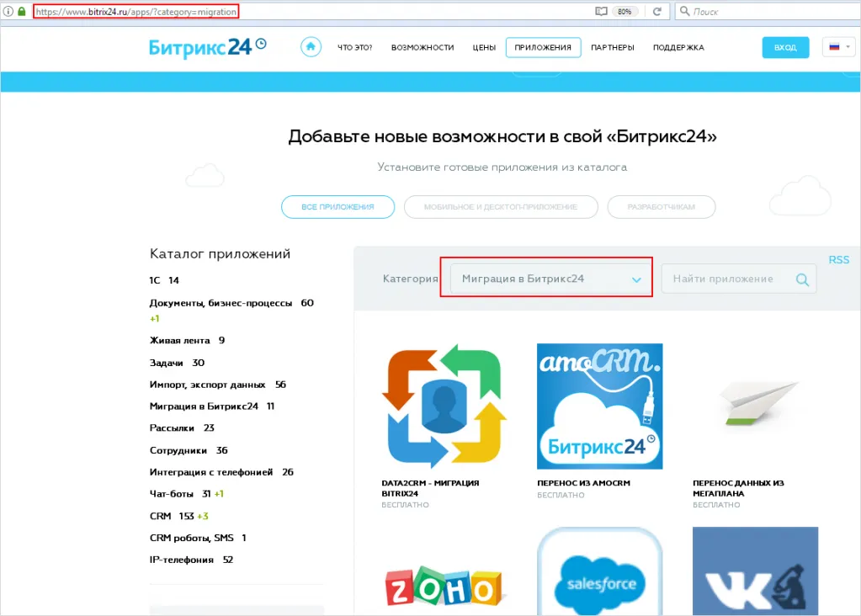Select the 'Все приложения' tab
The height and width of the screenshot is (616, 861).
coord(337,207)
